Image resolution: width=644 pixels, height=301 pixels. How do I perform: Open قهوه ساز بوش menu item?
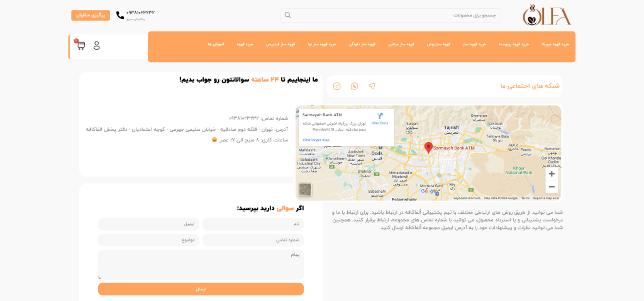pyautogui.click(x=438, y=43)
